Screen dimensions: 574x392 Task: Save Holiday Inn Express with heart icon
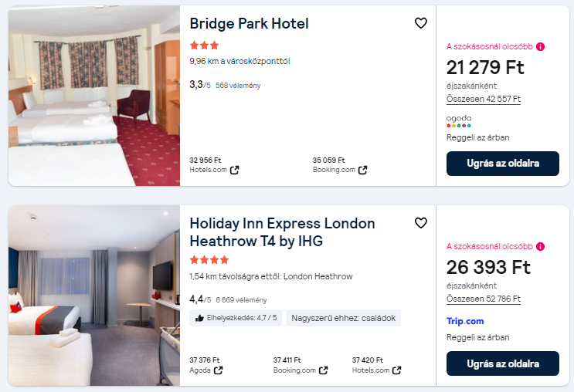click(x=421, y=223)
